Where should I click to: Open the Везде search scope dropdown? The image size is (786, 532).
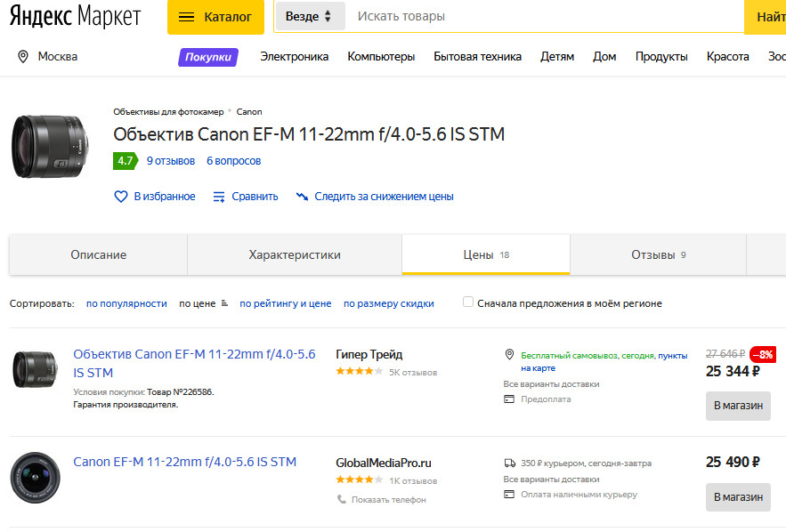click(311, 16)
